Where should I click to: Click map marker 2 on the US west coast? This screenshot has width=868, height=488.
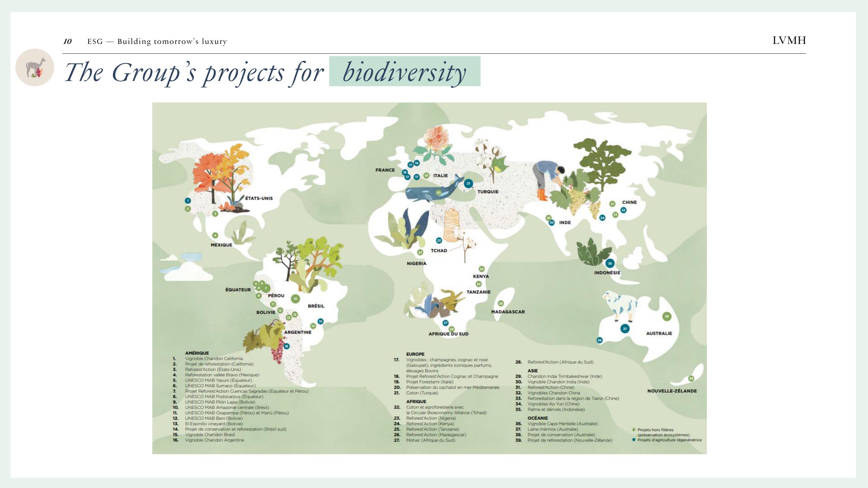(188, 209)
